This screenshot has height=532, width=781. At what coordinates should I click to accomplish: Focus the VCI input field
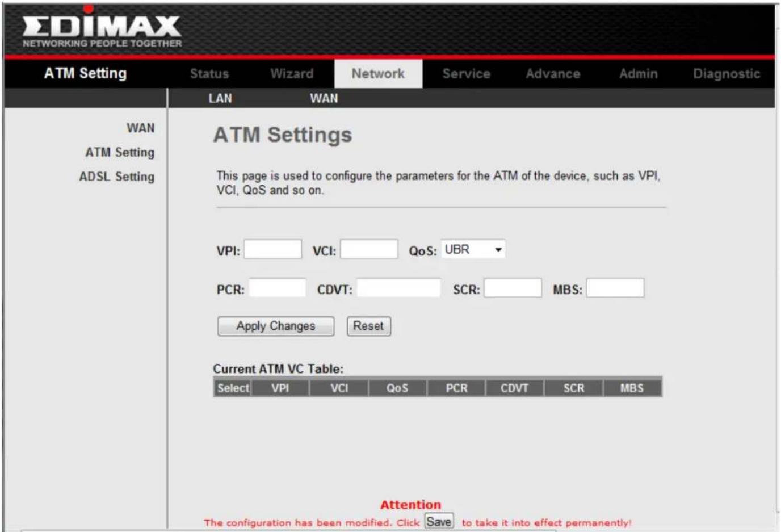click(x=369, y=249)
